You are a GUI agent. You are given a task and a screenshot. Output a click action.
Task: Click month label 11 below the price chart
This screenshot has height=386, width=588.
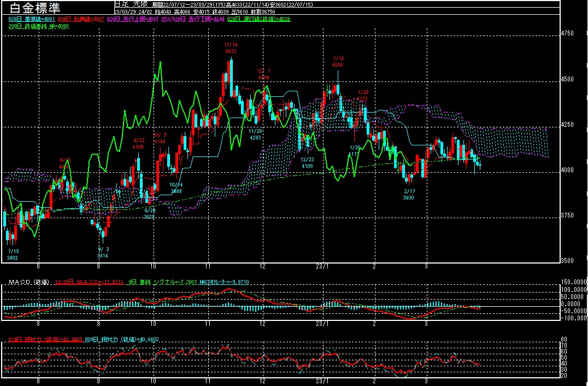point(208,266)
